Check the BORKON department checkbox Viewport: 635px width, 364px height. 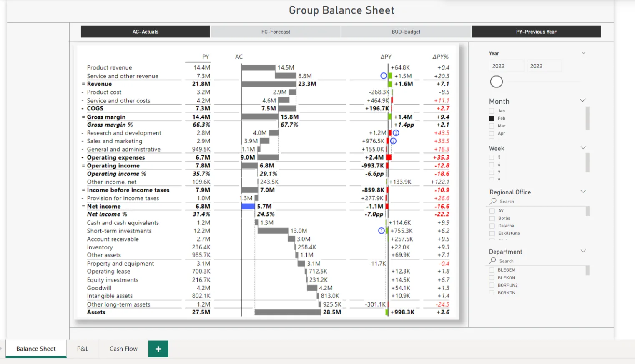(x=492, y=293)
